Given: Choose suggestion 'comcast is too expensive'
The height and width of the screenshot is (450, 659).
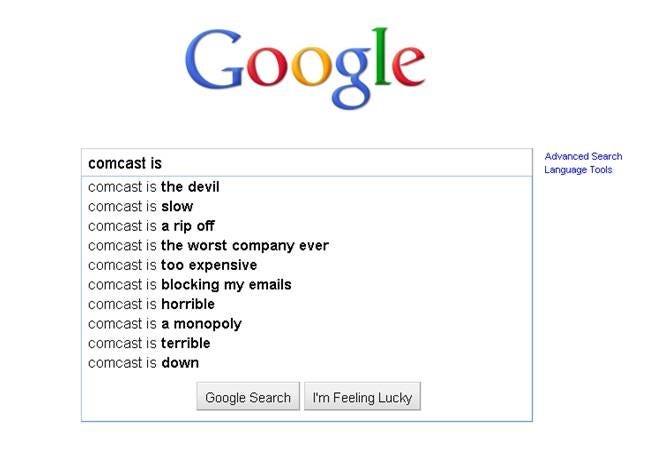Looking at the screenshot, I should pyautogui.click(x=306, y=265).
